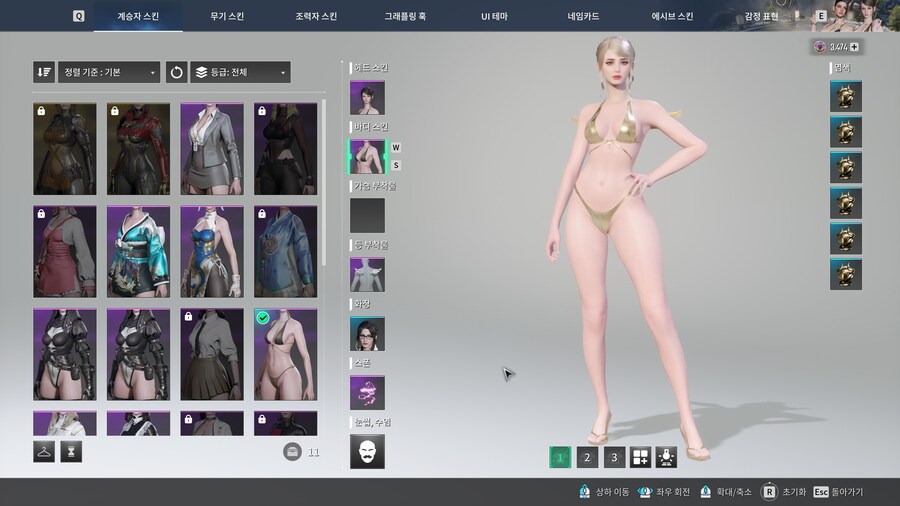Pick the first dye swatch under 염색

845,97
